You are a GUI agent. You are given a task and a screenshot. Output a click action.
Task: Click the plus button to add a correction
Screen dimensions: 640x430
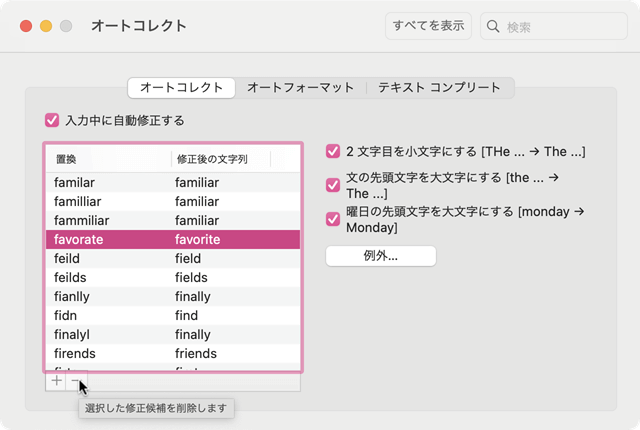pyautogui.click(x=57, y=381)
